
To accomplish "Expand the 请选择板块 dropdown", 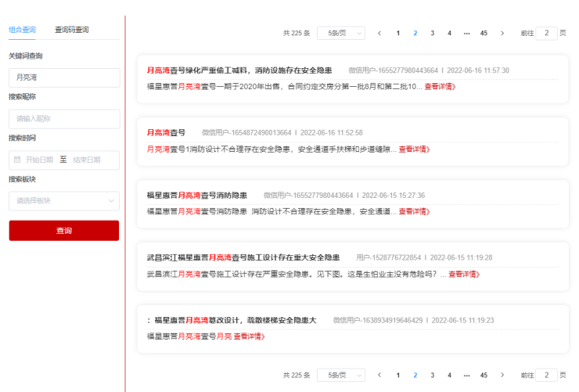I will tap(64, 201).
